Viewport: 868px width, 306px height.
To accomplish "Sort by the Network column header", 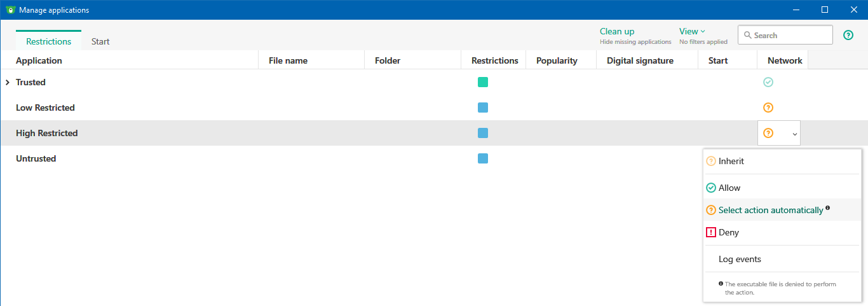I will (x=782, y=60).
